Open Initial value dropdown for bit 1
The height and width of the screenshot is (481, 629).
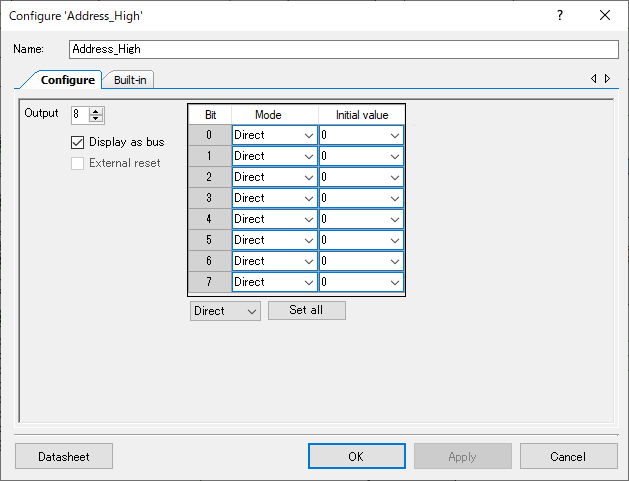tap(361, 156)
